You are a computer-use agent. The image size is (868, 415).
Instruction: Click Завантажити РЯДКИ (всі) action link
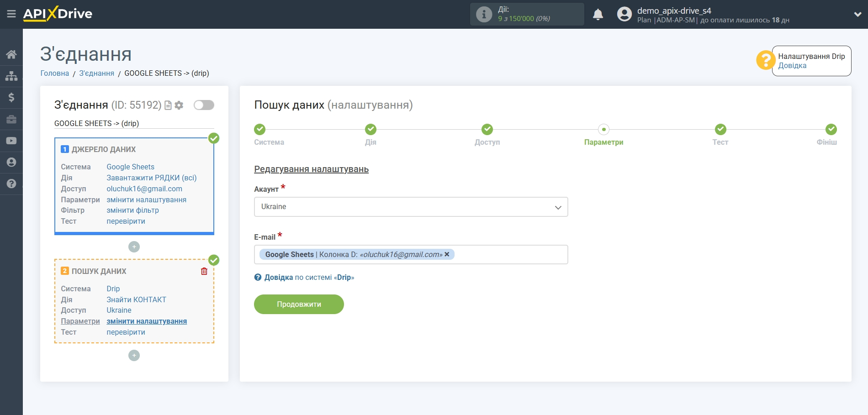coord(152,178)
